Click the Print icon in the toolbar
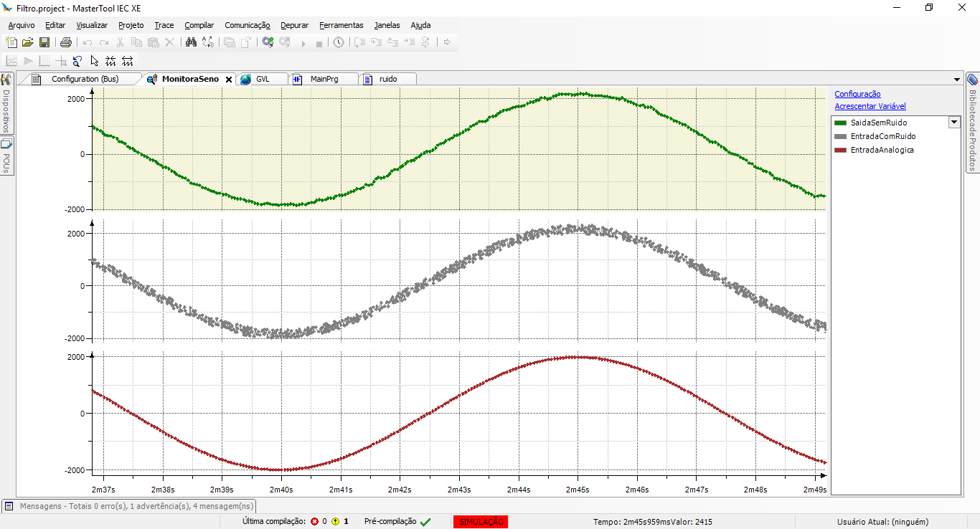This screenshot has height=529, width=980. click(x=66, y=42)
